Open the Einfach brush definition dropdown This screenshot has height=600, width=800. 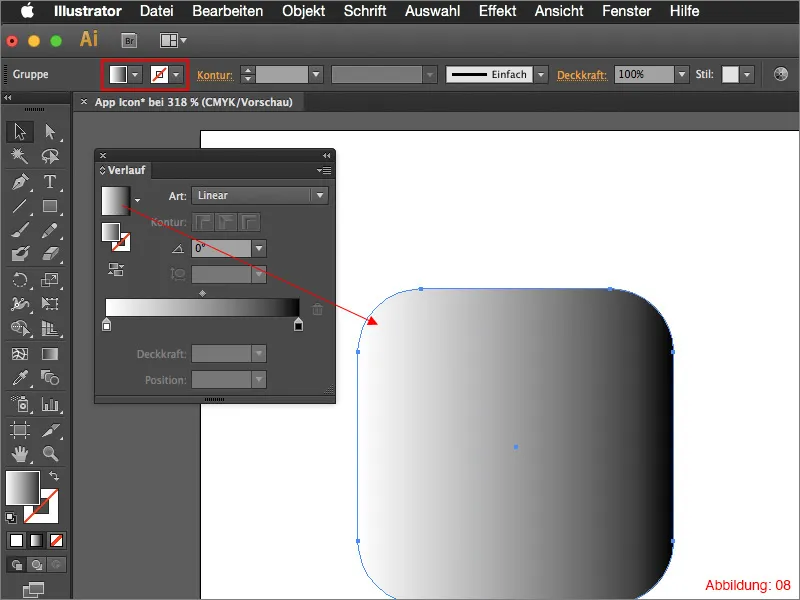click(x=541, y=74)
